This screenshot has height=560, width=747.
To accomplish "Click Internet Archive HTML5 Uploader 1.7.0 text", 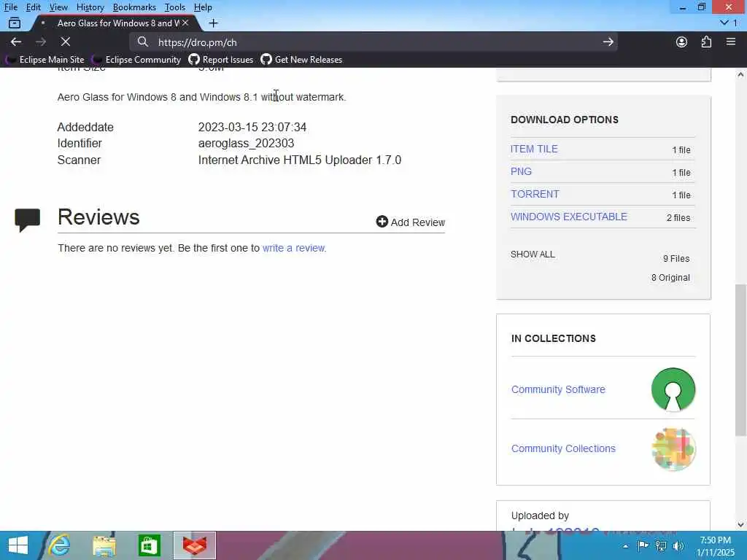I will pos(300,160).
